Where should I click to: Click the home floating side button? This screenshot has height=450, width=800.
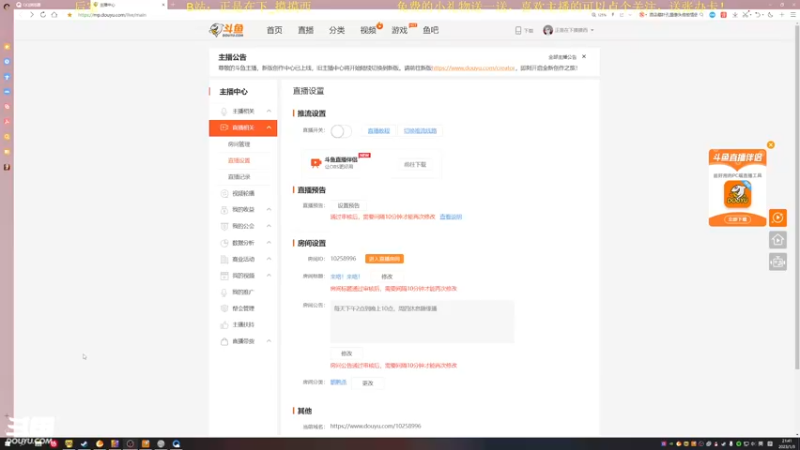778,240
